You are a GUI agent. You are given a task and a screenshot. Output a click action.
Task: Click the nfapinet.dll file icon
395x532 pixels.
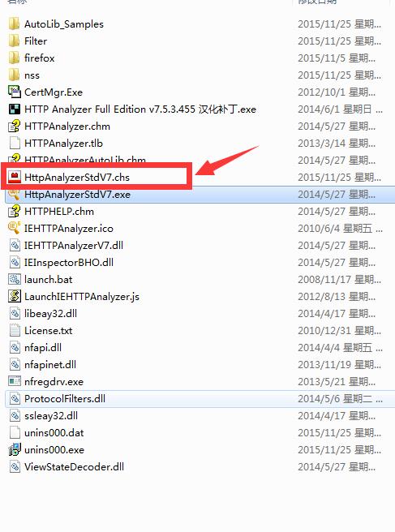[15, 365]
